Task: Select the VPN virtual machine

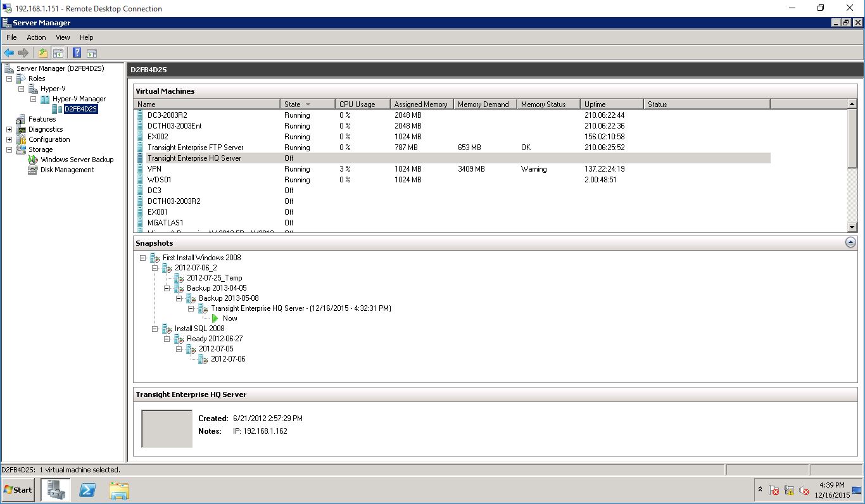Action: [x=453, y=169]
